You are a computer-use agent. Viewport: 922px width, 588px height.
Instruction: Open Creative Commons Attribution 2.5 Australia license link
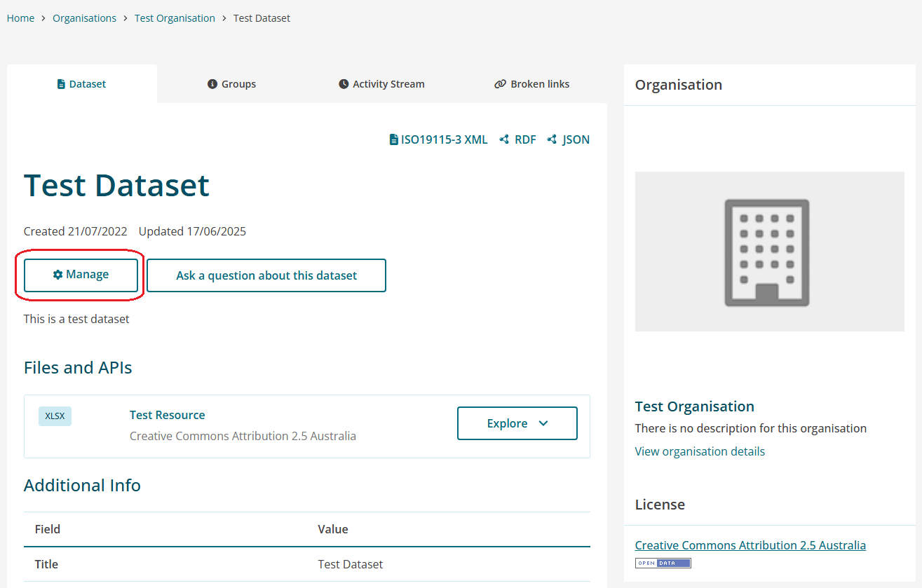click(750, 545)
